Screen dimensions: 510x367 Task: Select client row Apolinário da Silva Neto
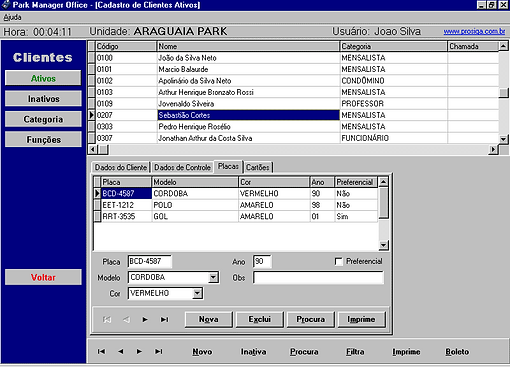coord(293,81)
